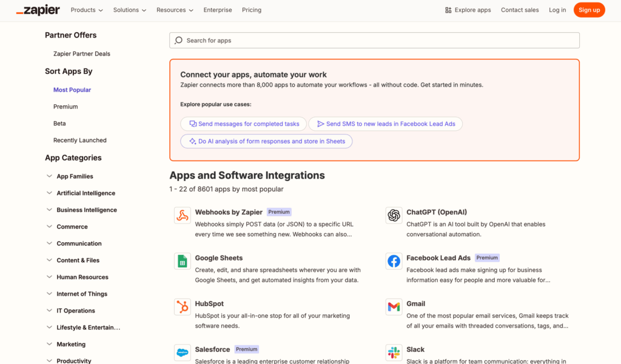Click 'Send SMS to new leads' chip
This screenshot has width=621, height=364.
(x=385, y=124)
